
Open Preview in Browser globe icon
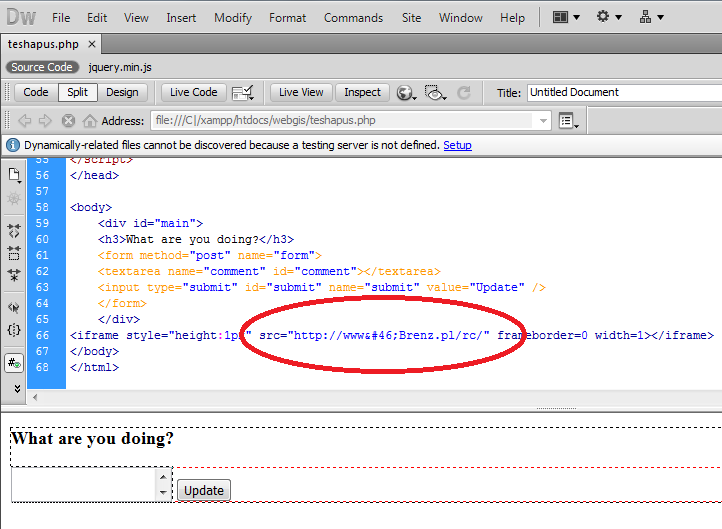pyautogui.click(x=406, y=93)
